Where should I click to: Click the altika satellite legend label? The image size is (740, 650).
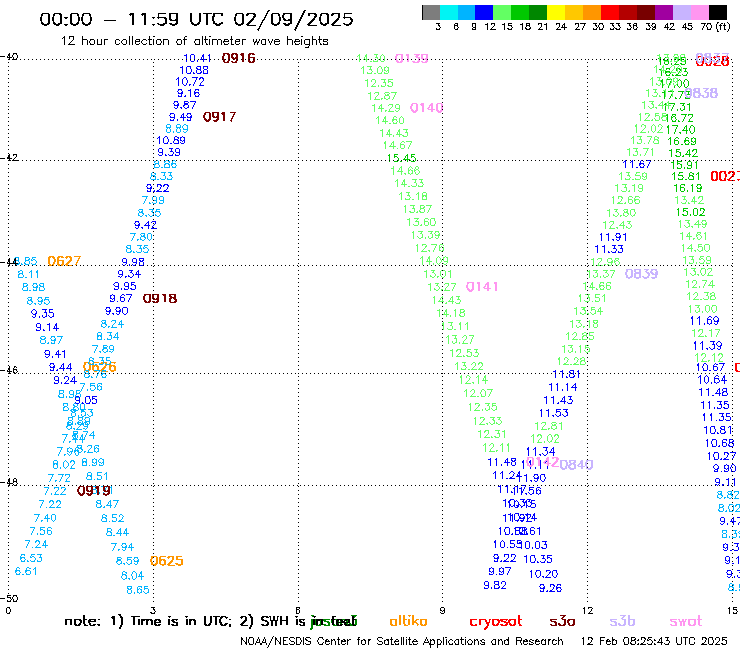point(408,621)
